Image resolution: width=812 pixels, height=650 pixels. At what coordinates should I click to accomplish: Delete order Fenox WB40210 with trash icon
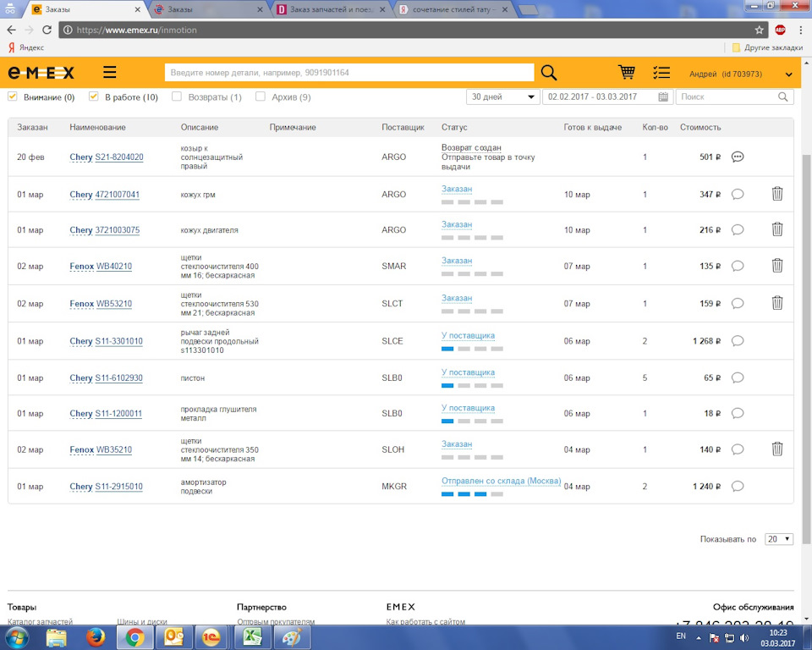[x=777, y=266]
